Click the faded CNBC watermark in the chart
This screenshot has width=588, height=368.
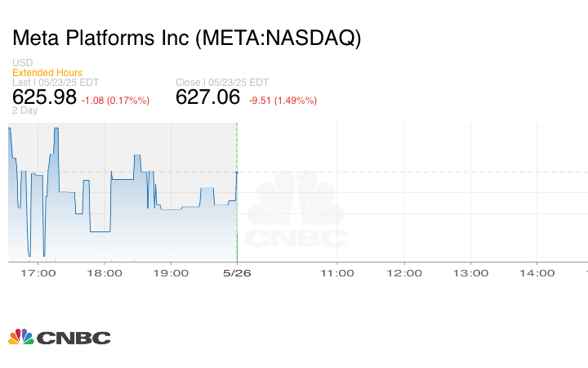point(296,213)
